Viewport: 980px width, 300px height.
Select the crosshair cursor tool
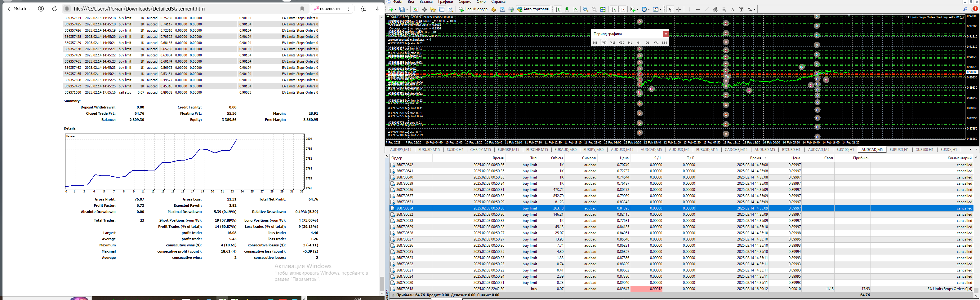[x=679, y=10]
